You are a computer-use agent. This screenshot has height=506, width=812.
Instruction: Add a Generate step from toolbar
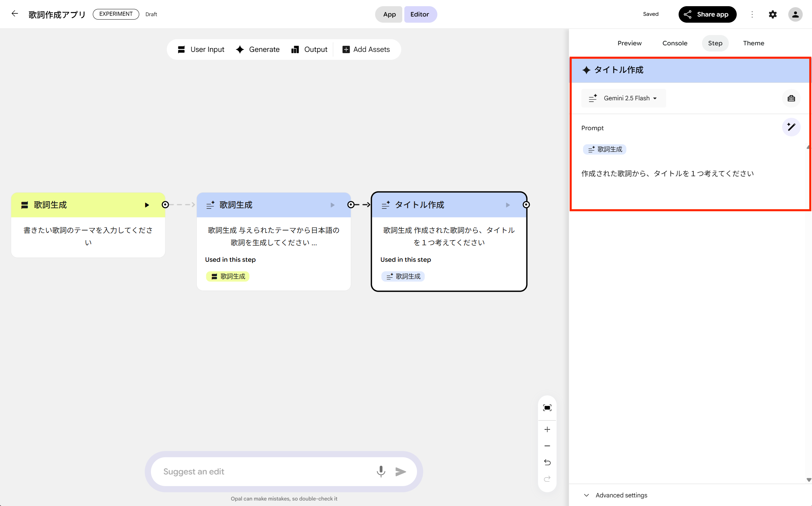pyautogui.click(x=258, y=49)
